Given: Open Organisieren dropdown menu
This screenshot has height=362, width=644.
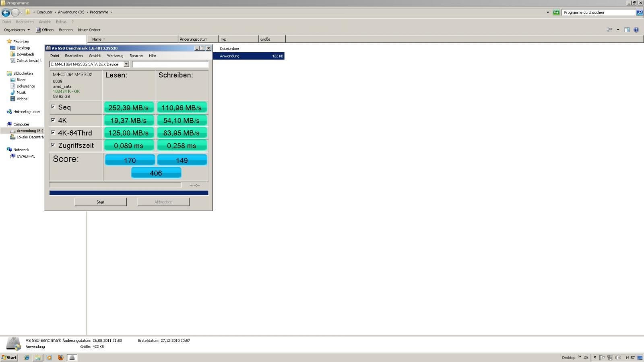Looking at the screenshot, I should [x=17, y=30].
